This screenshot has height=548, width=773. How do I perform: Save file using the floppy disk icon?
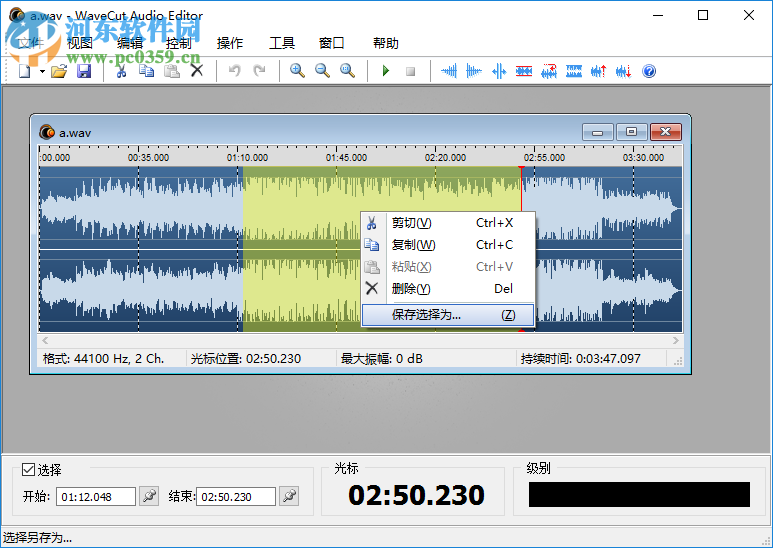click(x=84, y=71)
